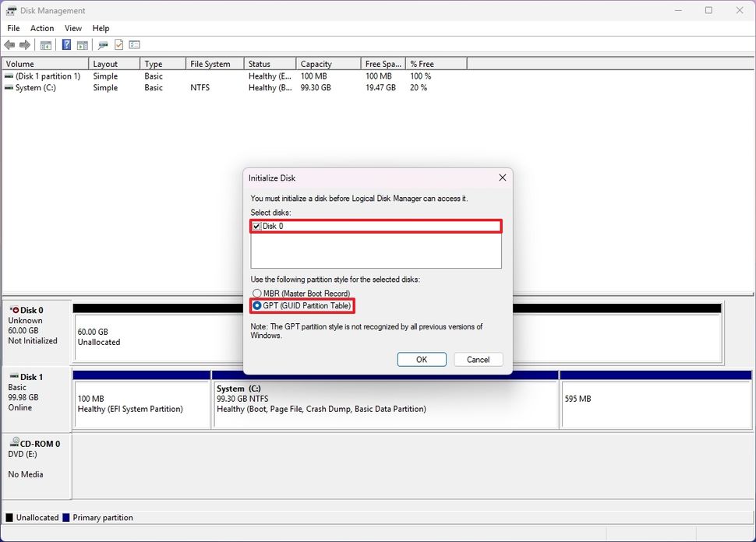Select the GPT (GUID Partition Table) radio button
The height and width of the screenshot is (542, 756).
pos(257,305)
